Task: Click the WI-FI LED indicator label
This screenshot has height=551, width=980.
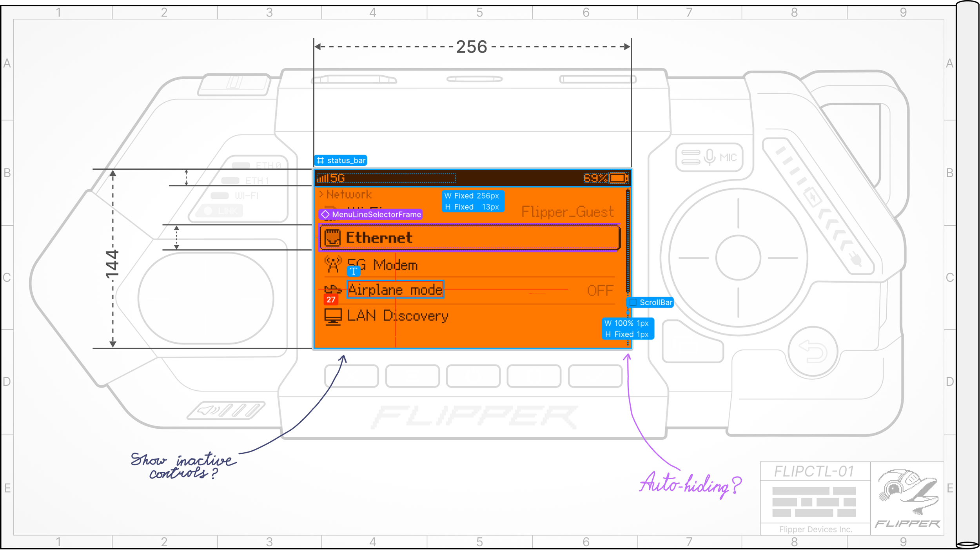Action: tap(247, 196)
